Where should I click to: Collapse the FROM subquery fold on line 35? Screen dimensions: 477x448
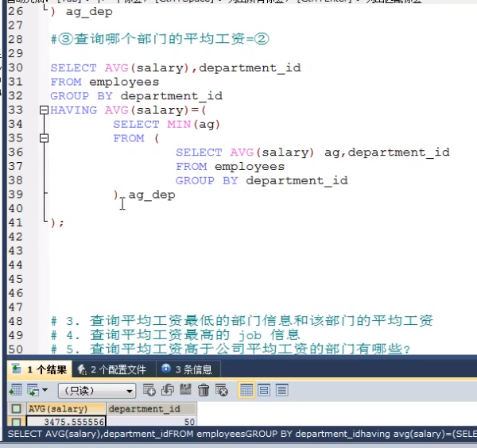coord(44,138)
